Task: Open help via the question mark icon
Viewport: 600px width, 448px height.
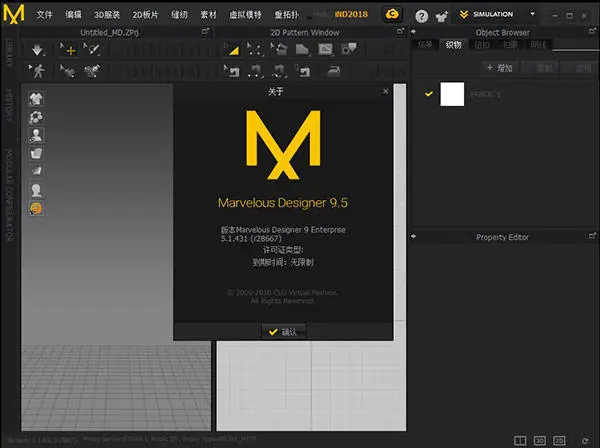Action: [x=421, y=16]
